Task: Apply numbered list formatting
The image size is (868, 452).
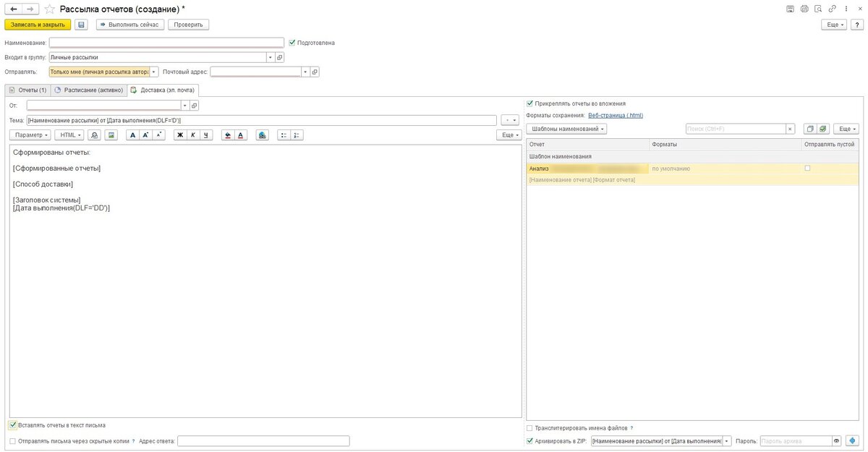Action: tap(297, 135)
